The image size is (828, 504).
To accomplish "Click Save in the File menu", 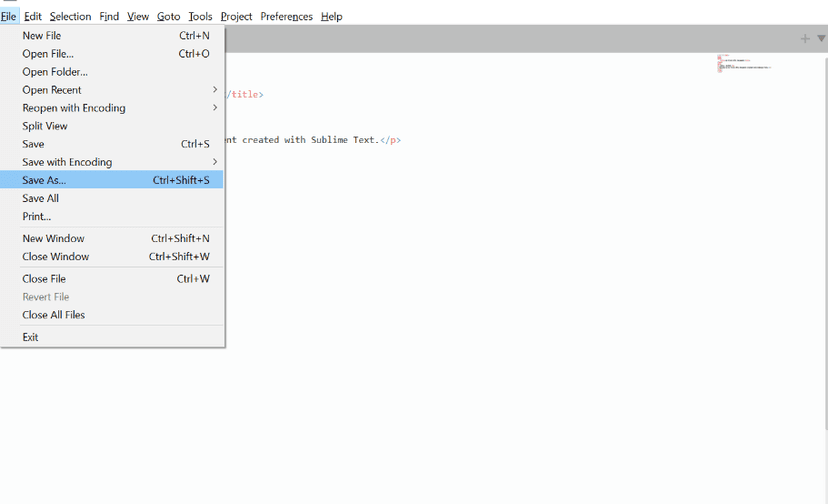I will click(112, 144).
